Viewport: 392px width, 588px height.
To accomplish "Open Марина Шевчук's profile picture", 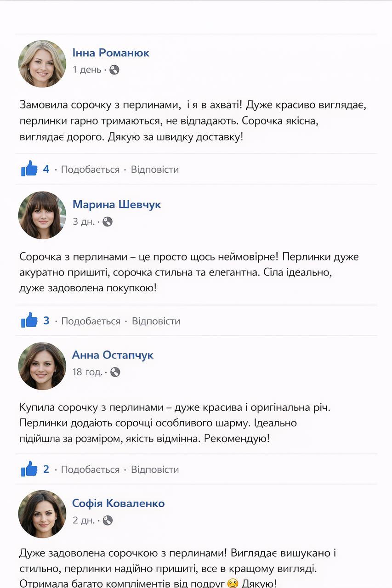I will coord(42,215).
